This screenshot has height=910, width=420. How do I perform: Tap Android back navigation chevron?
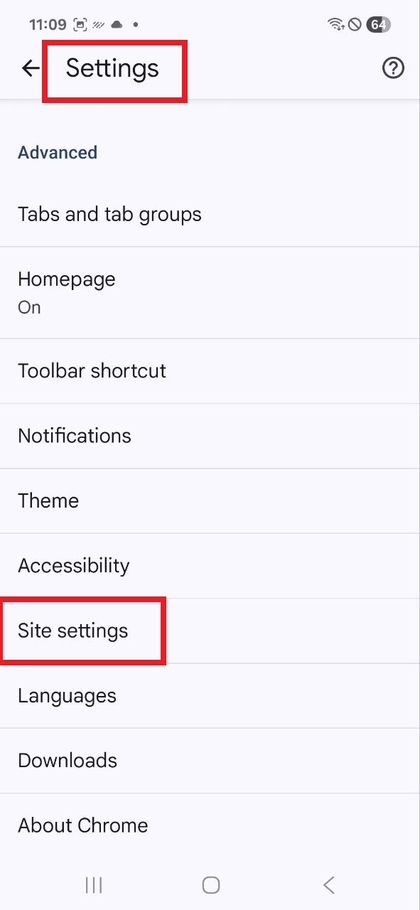pyautogui.click(x=328, y=884)
